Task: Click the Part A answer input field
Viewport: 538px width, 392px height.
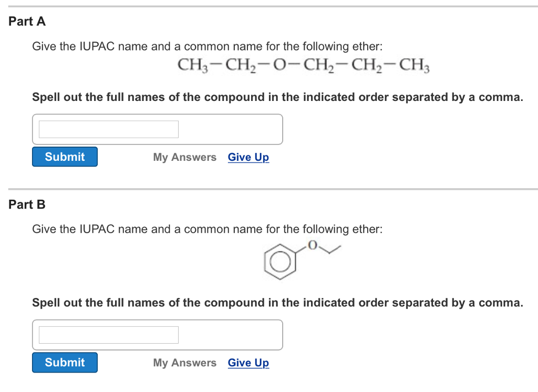Action: coord(107,129)
